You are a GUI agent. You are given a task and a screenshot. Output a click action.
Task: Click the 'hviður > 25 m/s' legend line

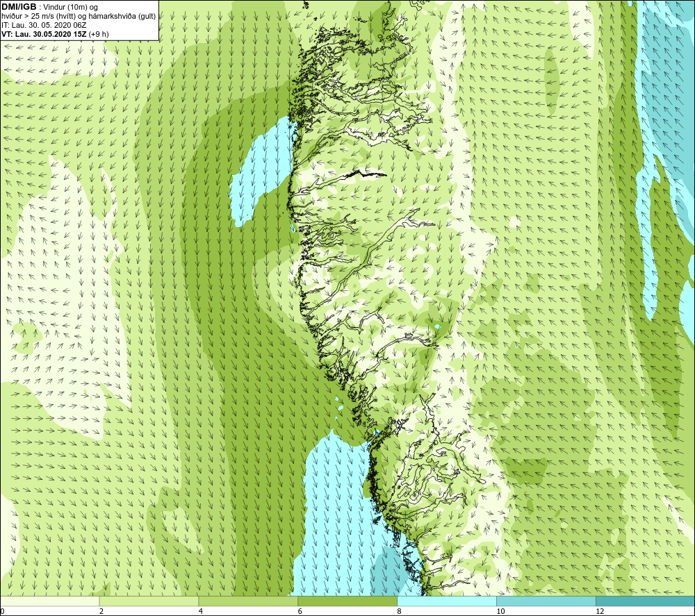pyautogui.click(x=79, y=17)
